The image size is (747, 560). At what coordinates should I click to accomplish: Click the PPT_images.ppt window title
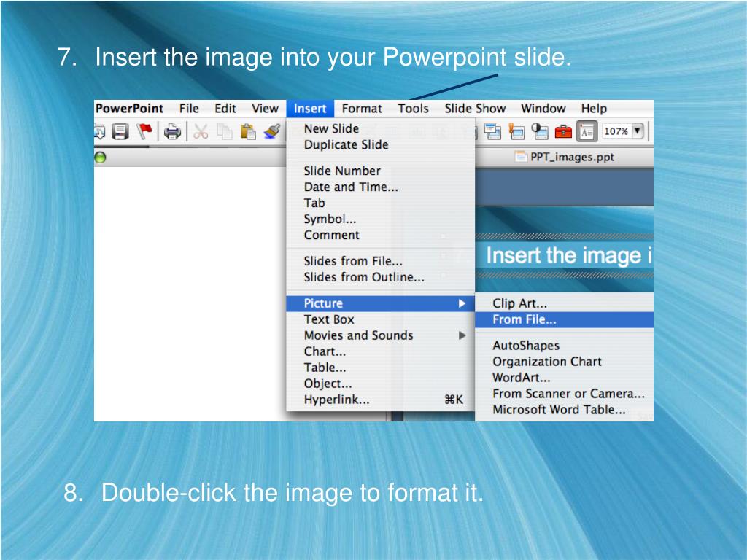572,157
